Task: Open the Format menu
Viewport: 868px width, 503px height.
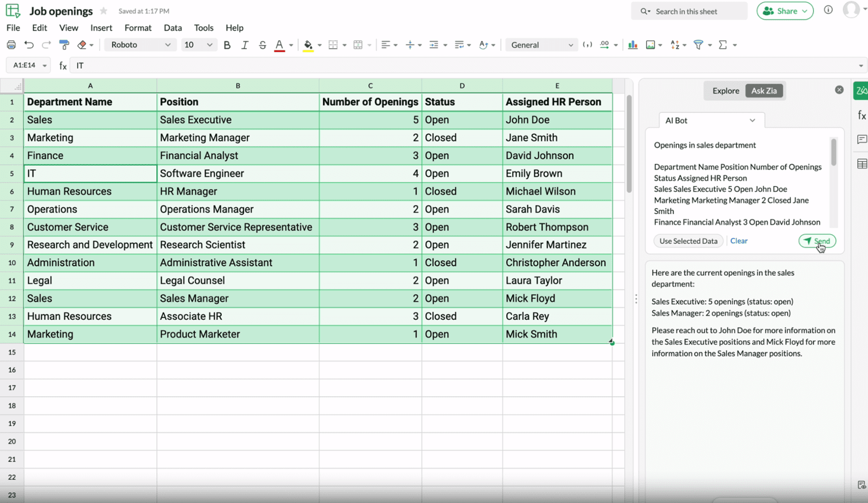Action: 138,28
